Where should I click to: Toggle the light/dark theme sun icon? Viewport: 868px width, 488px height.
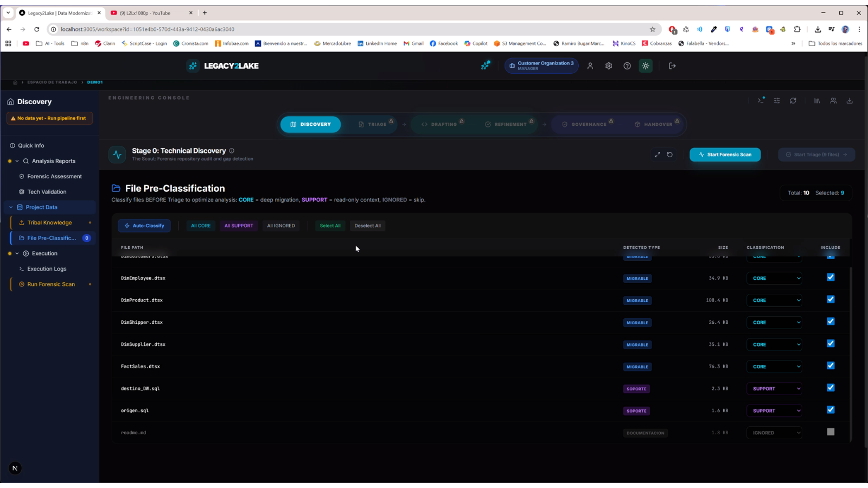pyautogui.click(x=646, y=66)
